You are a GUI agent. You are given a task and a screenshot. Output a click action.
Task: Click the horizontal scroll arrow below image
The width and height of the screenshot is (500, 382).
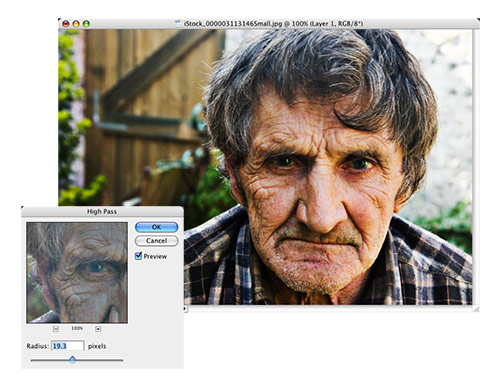tap(186, 309)
